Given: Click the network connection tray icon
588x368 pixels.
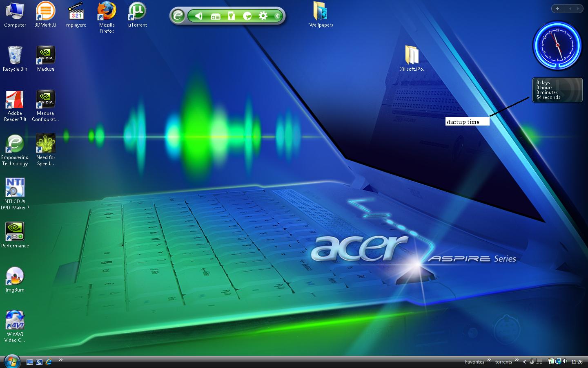Looking at the screenshot, I should (558, 361).
